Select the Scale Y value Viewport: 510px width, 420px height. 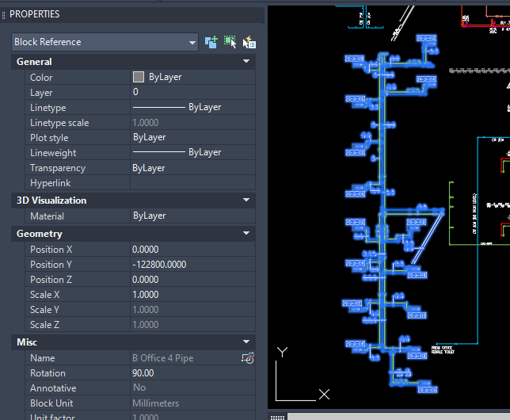point(192,310)
